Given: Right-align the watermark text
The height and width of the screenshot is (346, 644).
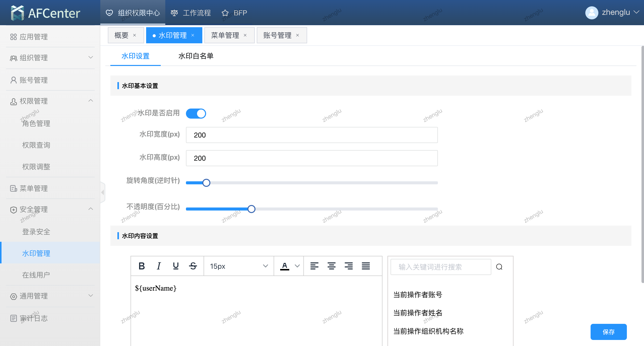Looking at the screenshot, I should click(x=348, y=266).
